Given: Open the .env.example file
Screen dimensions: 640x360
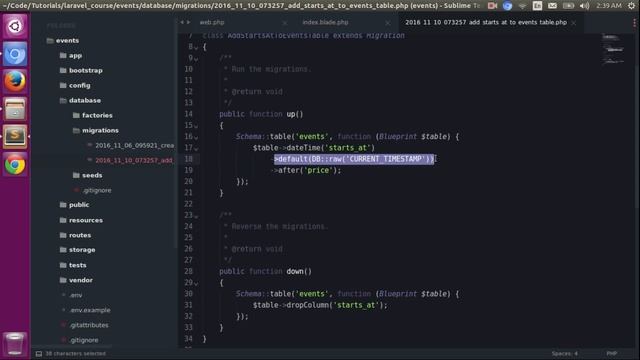Looking at the screenshot, I should (x=90, y=310).
